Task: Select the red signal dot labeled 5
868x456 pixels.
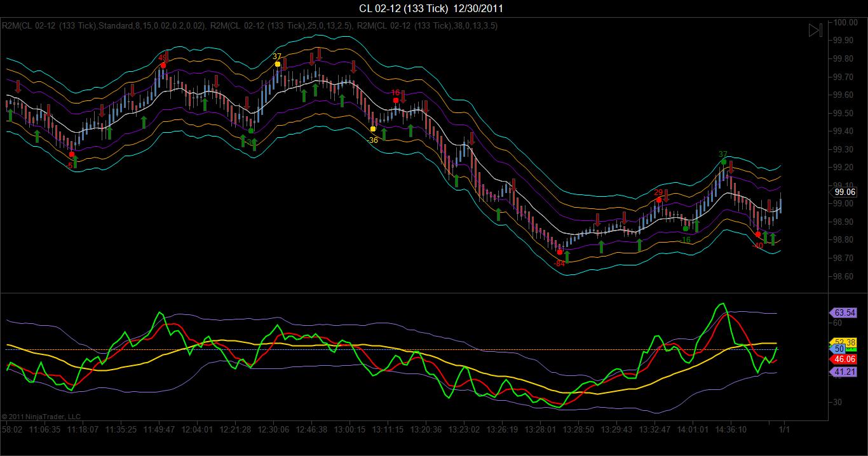Action: click(72, 154)
